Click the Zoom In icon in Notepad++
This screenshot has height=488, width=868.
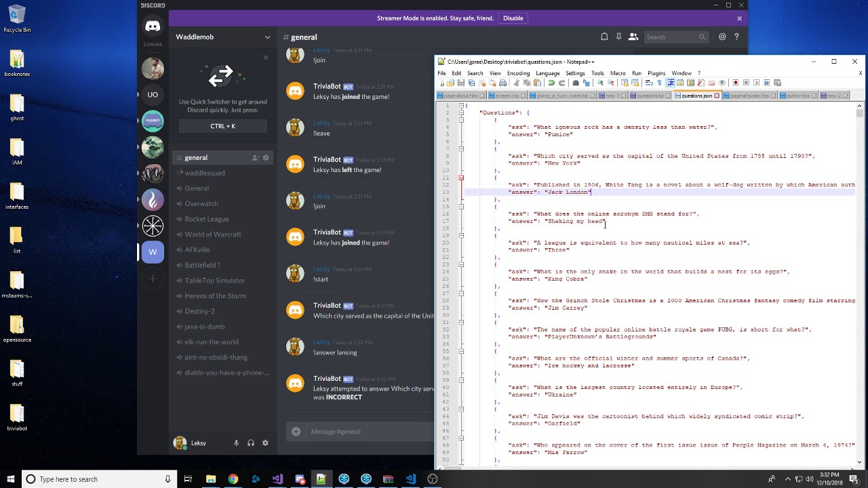pos(600,83)
